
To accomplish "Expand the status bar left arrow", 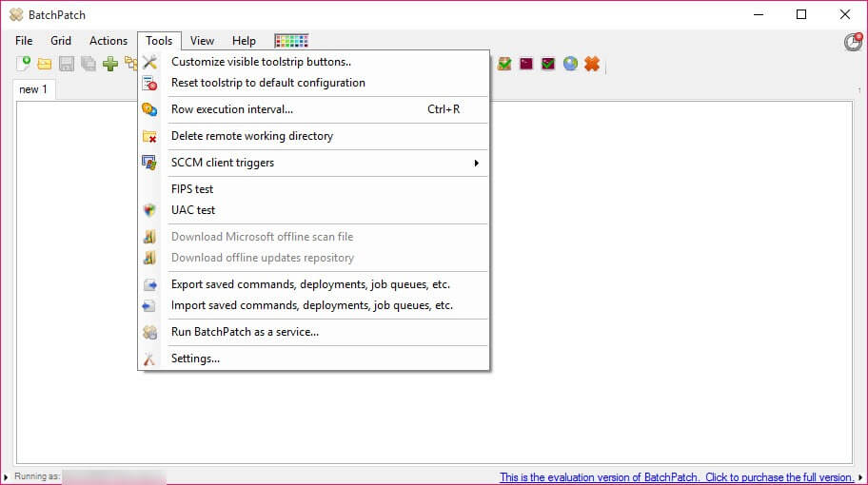I will [x=6, y=476].
